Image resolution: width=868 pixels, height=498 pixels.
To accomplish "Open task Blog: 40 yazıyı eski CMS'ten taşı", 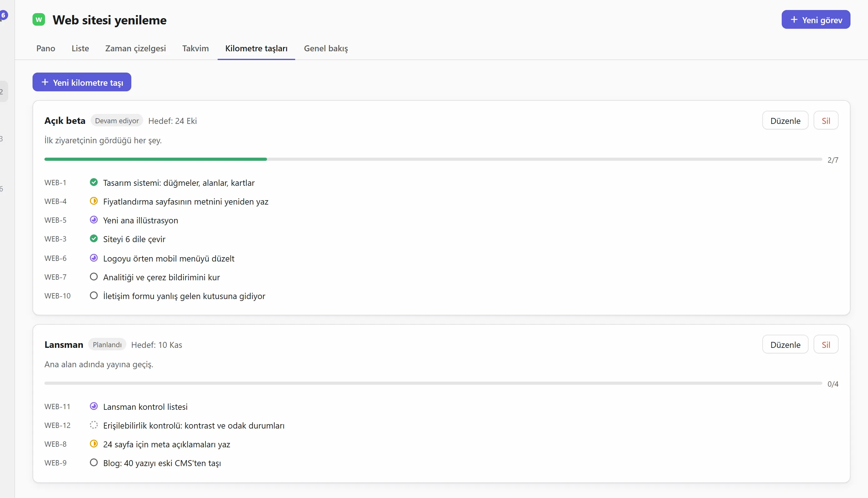I will pyautogui.click(x=162, y=464).
